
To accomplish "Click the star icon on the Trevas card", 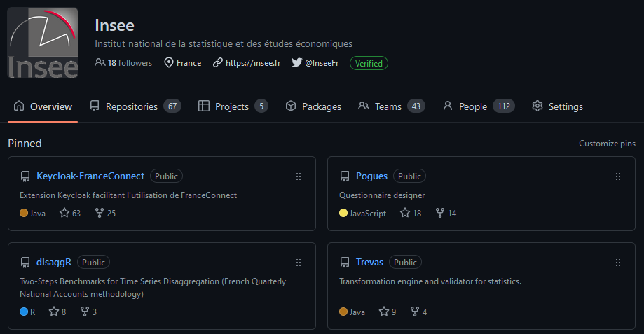I will 384,312.
